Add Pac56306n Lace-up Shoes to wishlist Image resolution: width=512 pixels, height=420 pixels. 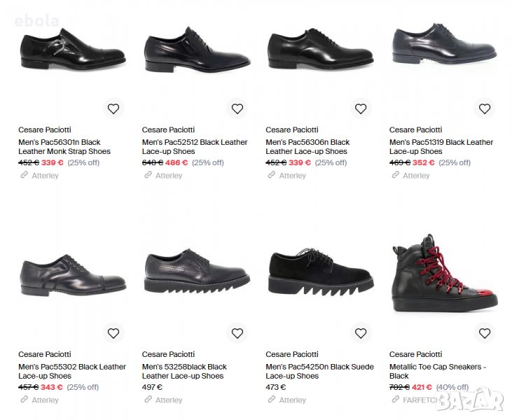coord(361,108)
